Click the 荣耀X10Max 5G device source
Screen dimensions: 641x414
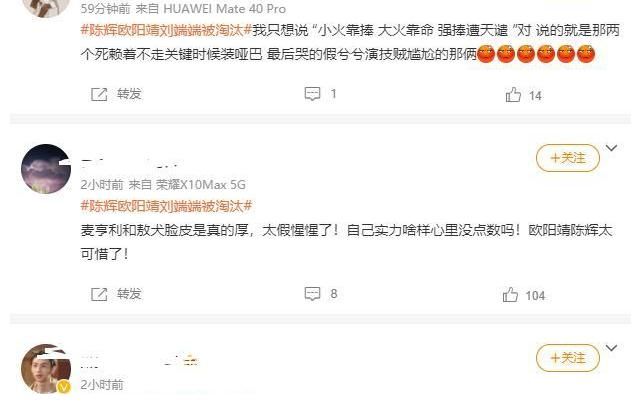coord(200,185)
